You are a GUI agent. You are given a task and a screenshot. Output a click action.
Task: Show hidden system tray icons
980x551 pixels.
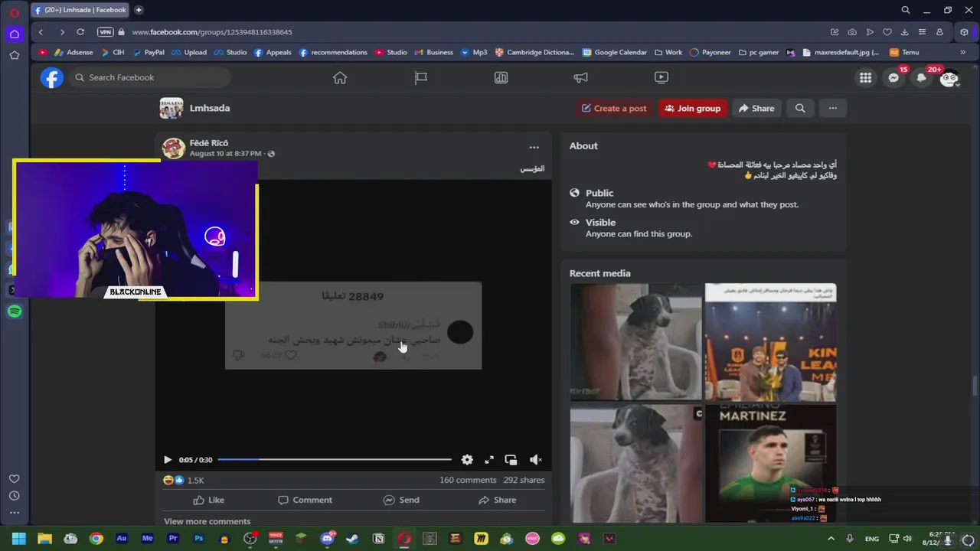pos(832,539)
